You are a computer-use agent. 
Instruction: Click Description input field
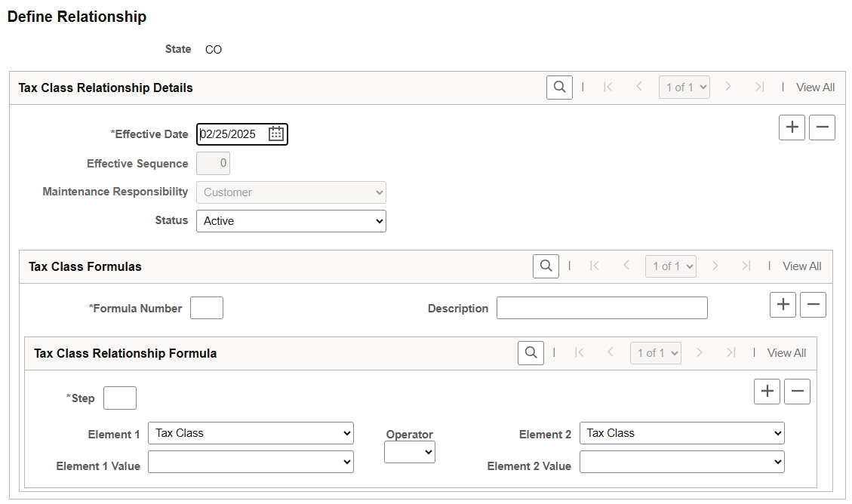(x=602, y=308)
